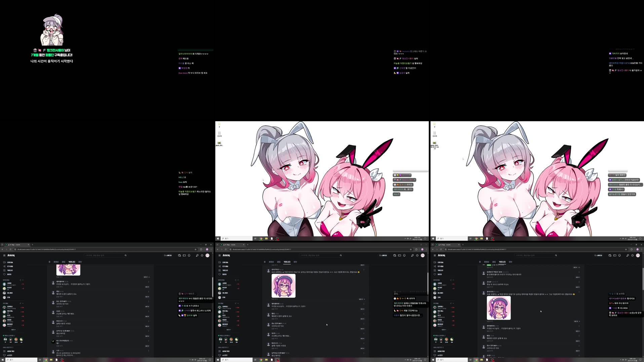
Task: Click the 스튜디오 button in bottom-right browser
Action: pos(598,255)
